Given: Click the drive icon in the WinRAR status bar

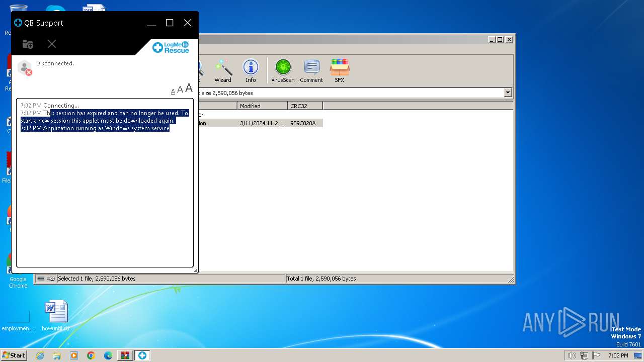Looking at the screenshot, I should [x=41, y=279].
